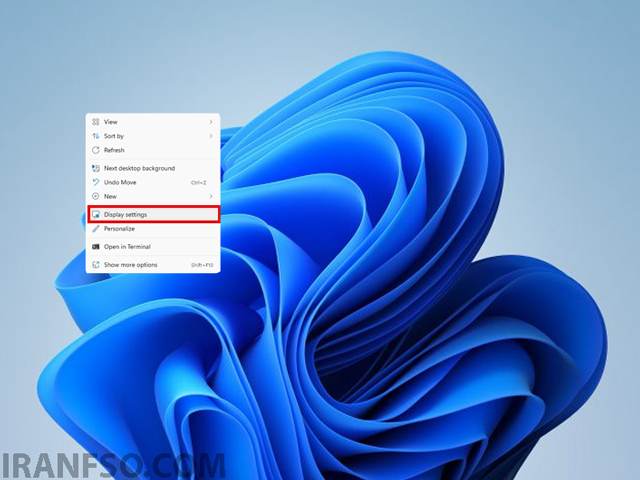The image size is (640, 480).
Task: Click the Undo Move arrow icon
Action: pyautogui.click(x=96, y=182)
